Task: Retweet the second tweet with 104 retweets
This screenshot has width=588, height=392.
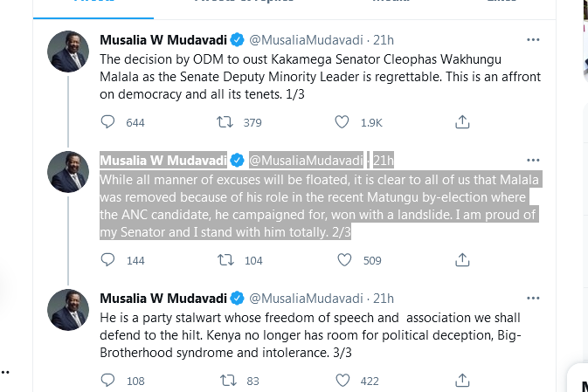Action: click(x=225, y=259)
